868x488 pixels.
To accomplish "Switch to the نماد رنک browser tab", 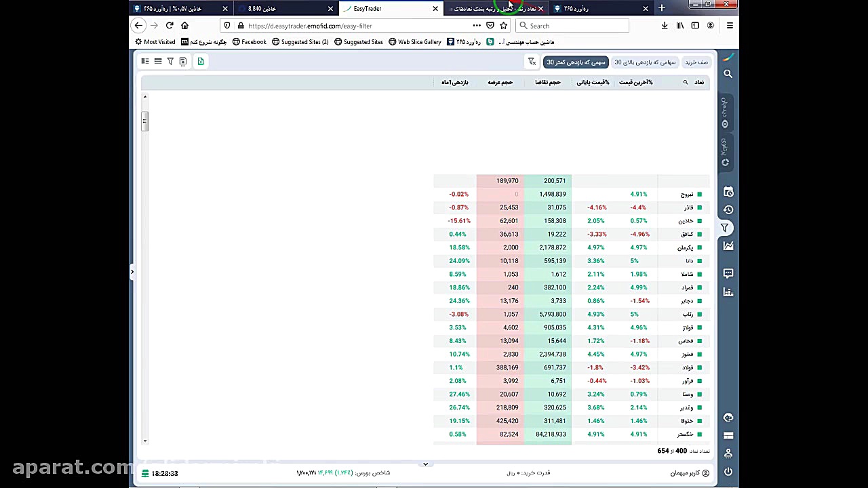I will coord(496,9).
